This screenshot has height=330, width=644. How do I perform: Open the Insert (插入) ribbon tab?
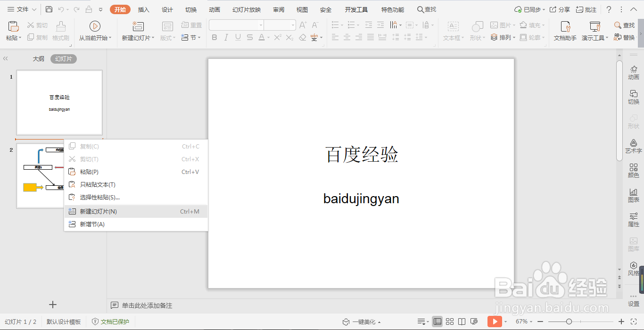click(x=143, y=9)
